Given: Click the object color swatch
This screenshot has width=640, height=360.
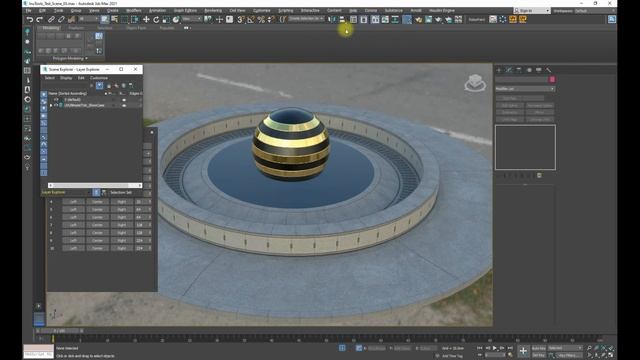Looking at the screenshot, I should click(x=552, y=79).
